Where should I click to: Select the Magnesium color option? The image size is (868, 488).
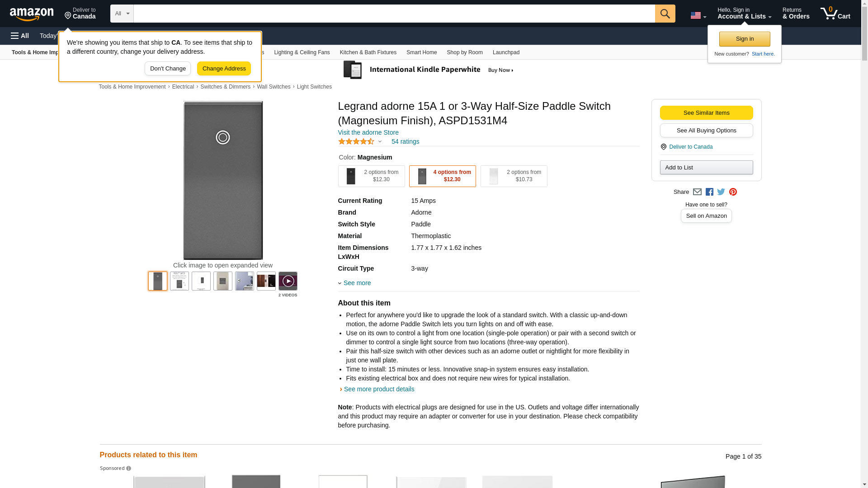tap(442, 176)
